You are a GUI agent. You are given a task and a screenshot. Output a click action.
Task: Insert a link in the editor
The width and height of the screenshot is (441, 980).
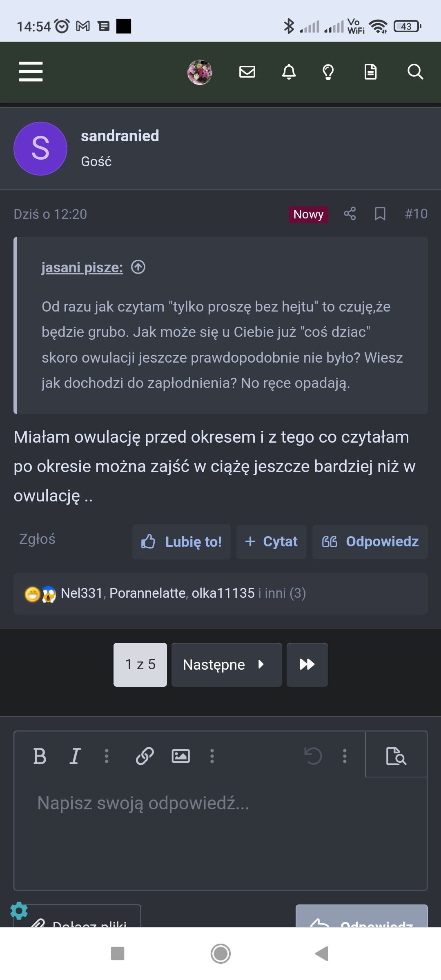[x=145, y=756]
